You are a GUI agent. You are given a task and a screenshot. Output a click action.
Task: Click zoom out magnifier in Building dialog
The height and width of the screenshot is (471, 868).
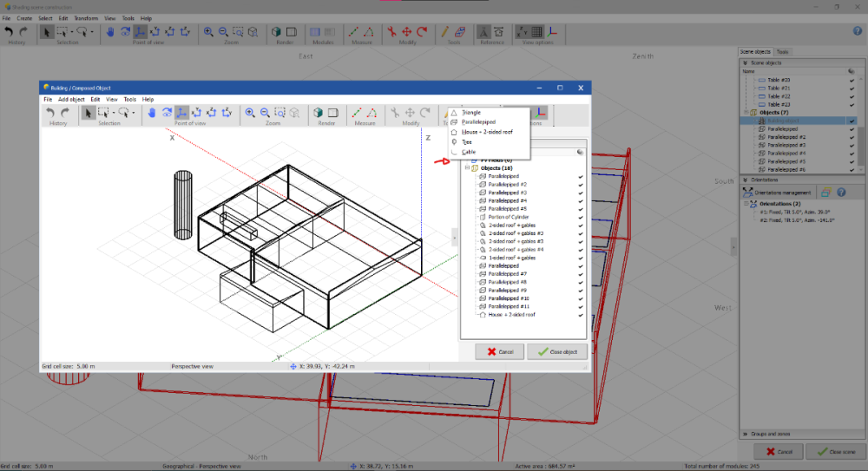[x=265, y=113]
